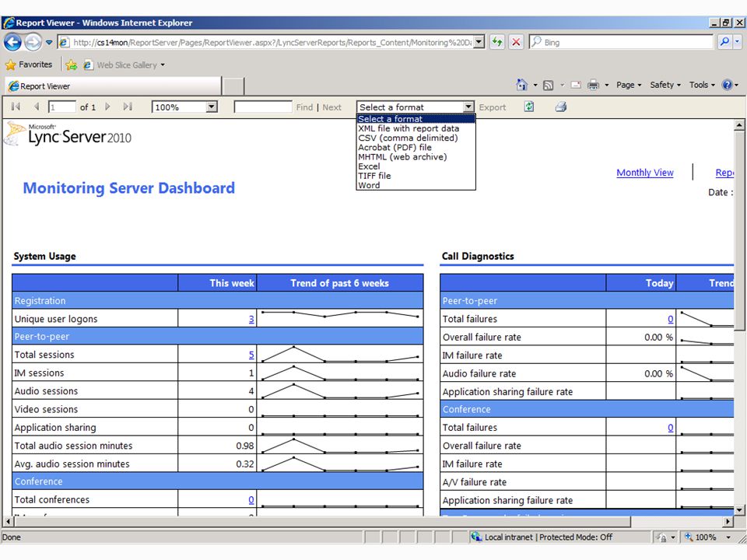Open the Safety menu
747x560 pixels.
(665, 85)
